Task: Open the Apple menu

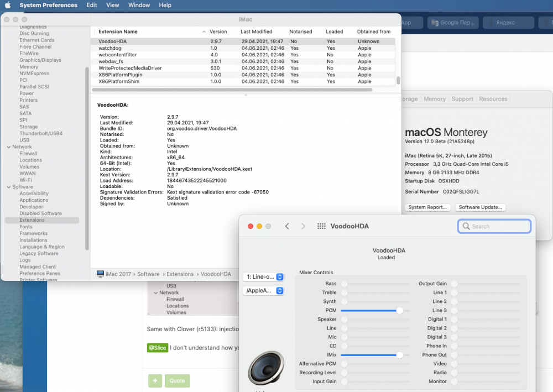Action: click(x=7, y=5)
